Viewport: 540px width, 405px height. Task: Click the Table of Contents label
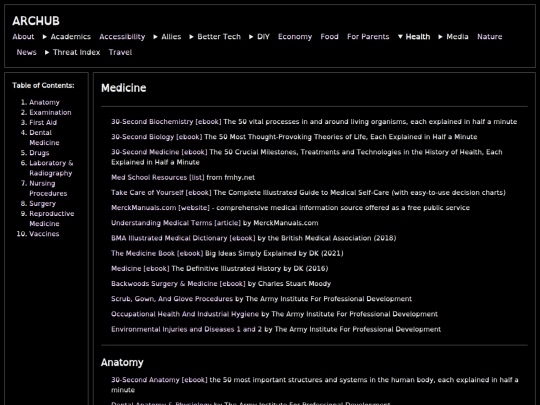pos(43,85)
